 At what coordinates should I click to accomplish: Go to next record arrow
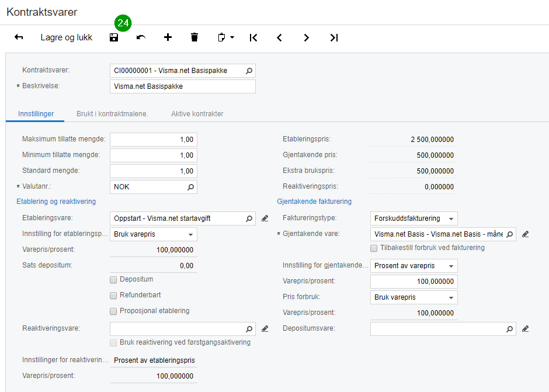(x=307, y=37)
